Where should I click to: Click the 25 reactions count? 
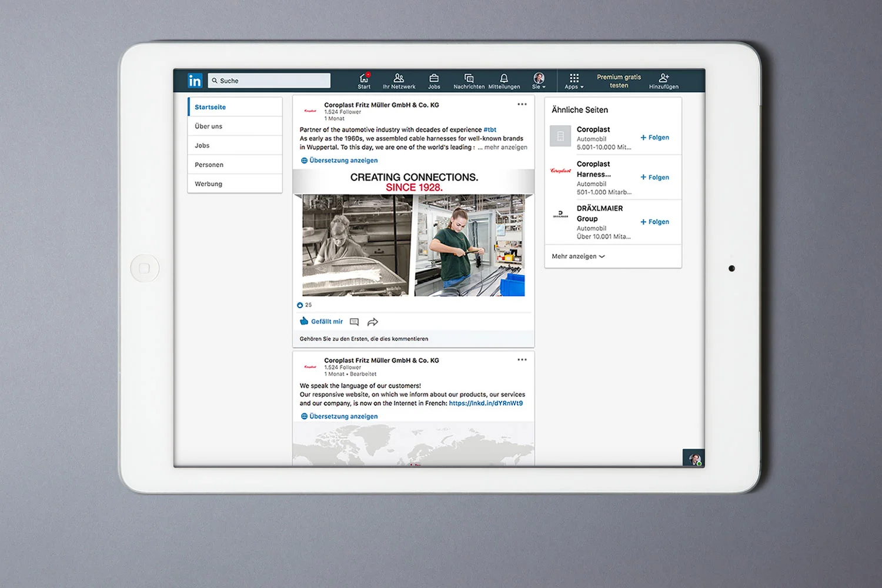click(x=305, y=305)
